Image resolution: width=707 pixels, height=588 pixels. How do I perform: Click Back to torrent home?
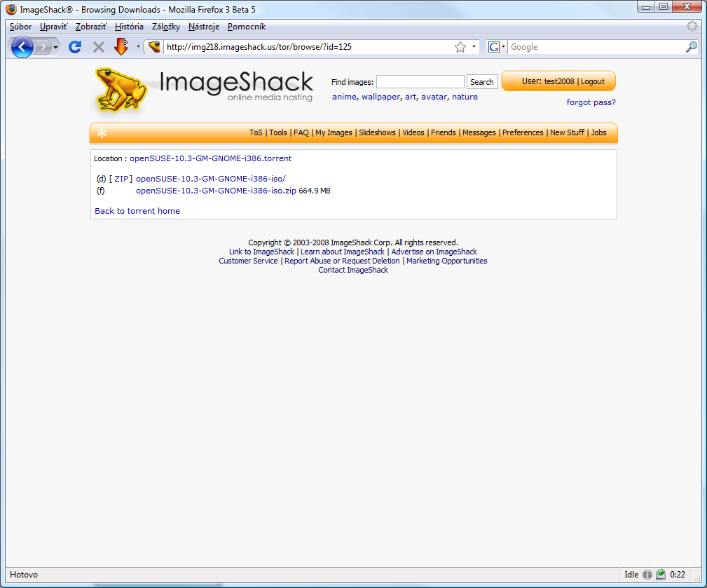[137, 210]
